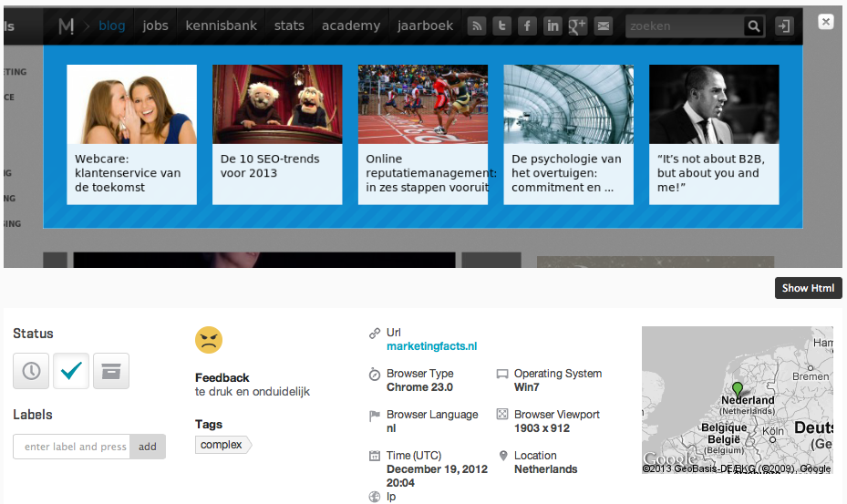Set status to pending clock
This screenshot has width=847, height=504.
pos(31,371)
